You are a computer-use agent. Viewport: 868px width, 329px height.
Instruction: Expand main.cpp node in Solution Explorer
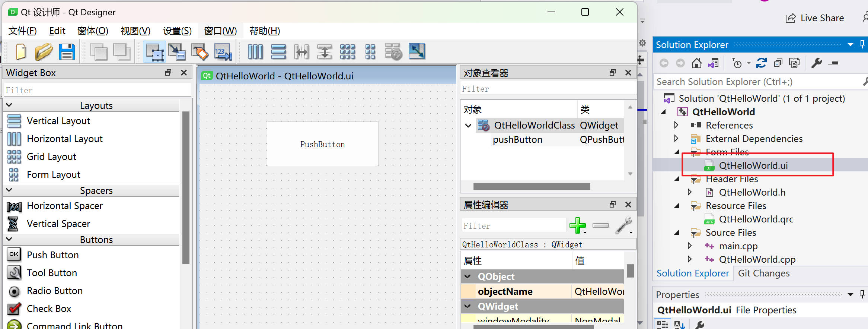690,246
